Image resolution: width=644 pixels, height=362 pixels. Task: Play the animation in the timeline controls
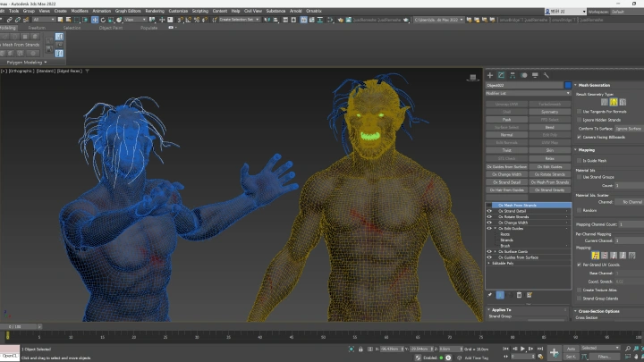pyautogui.click(x=522, y=349)
